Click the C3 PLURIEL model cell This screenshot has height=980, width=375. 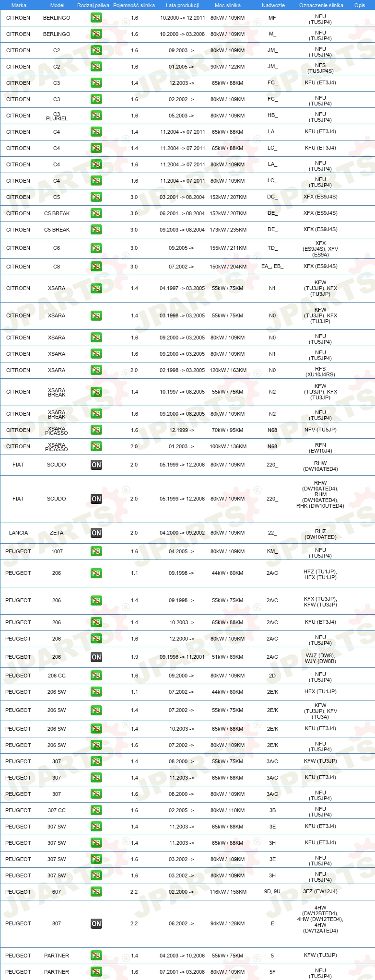(x=57, y=116)
